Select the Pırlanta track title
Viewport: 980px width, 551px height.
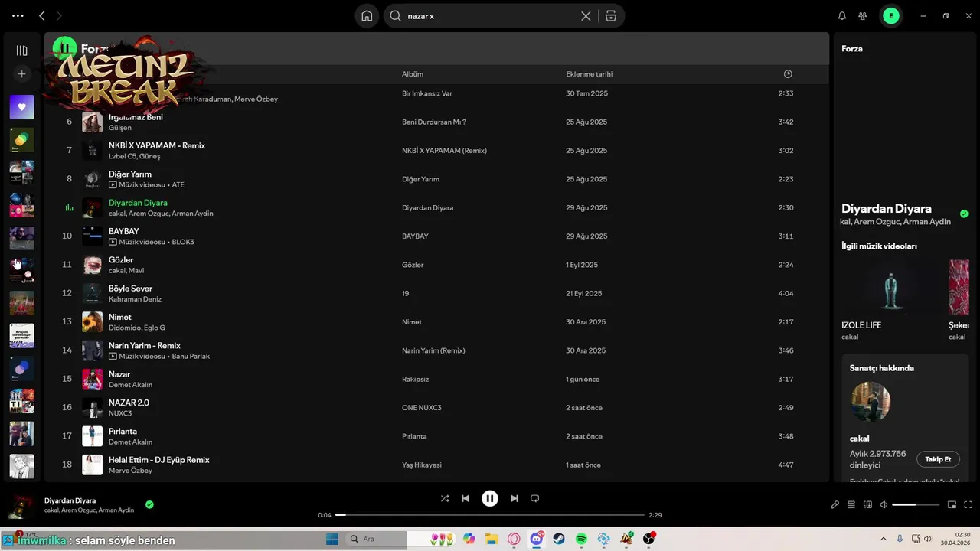(x=122, y=432)
